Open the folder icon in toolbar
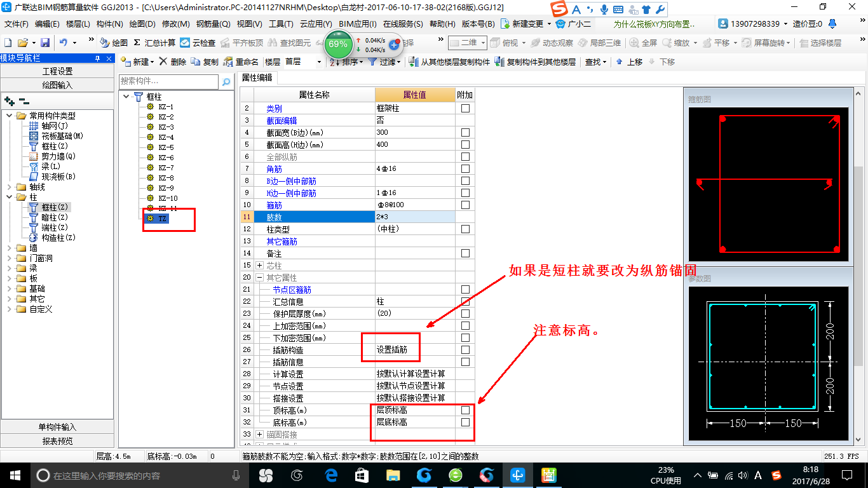This screenshot has width=868, height=488. [22, 43]
